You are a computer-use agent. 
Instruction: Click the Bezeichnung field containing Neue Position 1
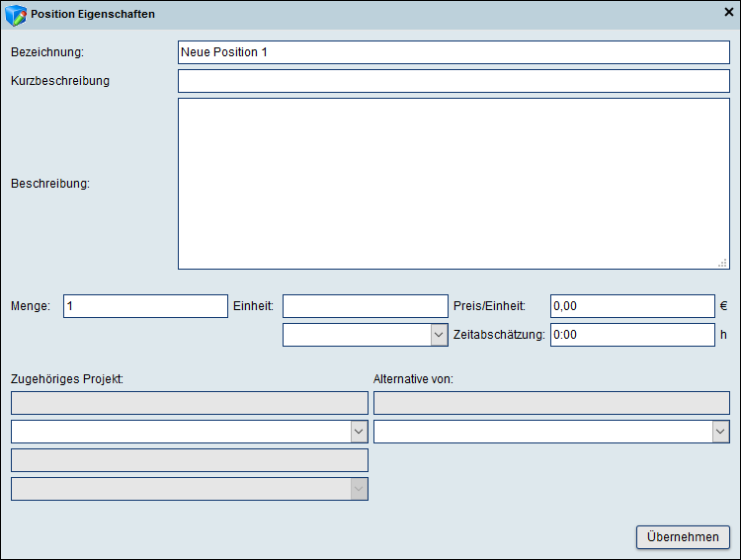(x=453, y=52)
